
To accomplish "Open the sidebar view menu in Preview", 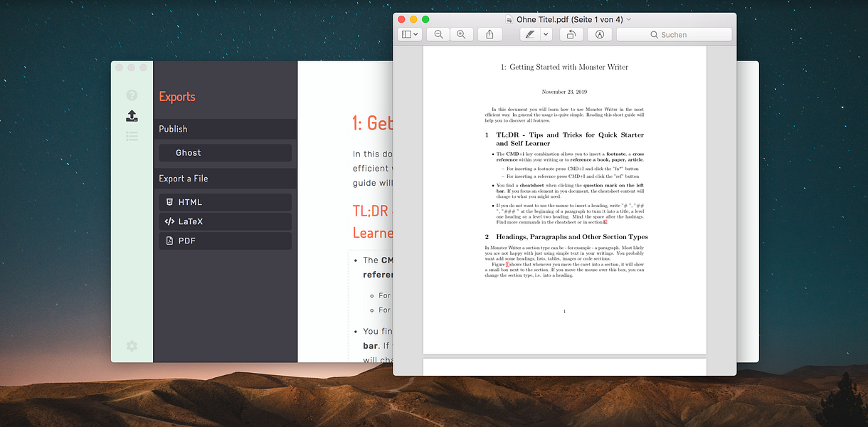I will pyautogui.click(x=411, y=34).
